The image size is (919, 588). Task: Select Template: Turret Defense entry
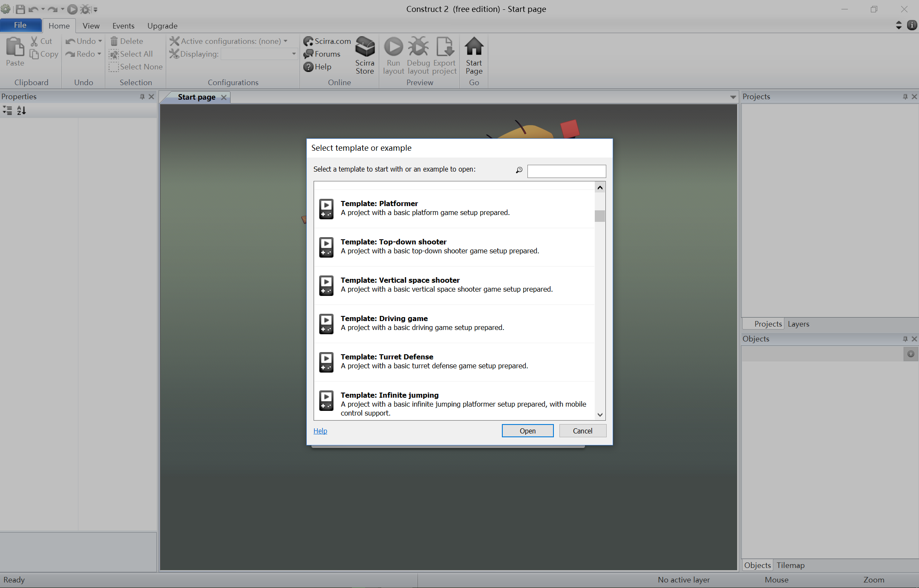(454, 362)
